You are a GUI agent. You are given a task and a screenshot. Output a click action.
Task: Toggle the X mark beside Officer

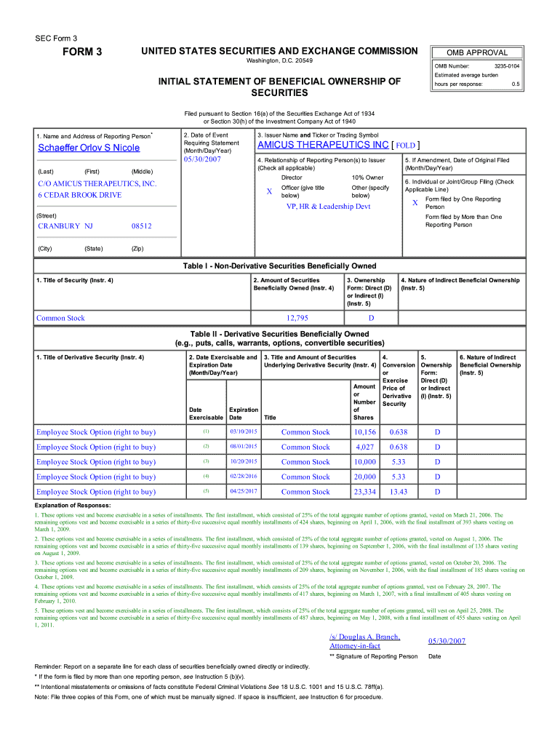tap(269, 191)
